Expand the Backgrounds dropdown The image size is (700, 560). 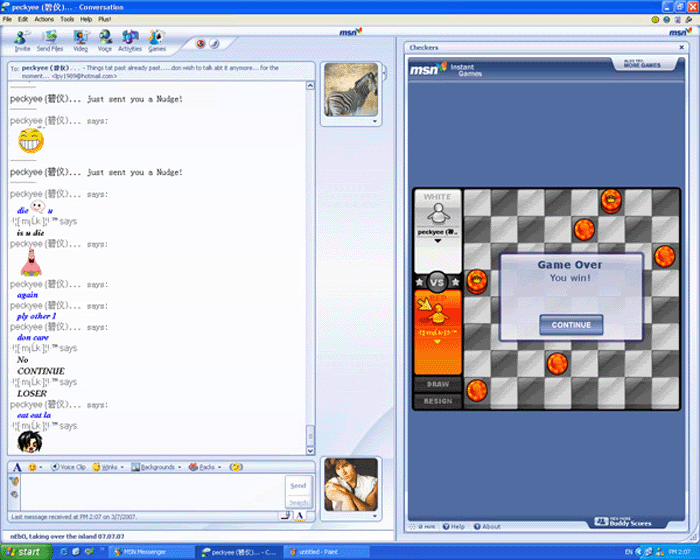tap(179, 467)
